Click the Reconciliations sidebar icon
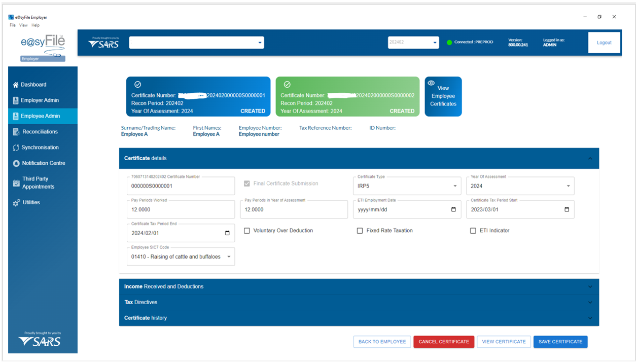Image resolution: width=639 pixels, height=364 pixels. coord(16,132)
